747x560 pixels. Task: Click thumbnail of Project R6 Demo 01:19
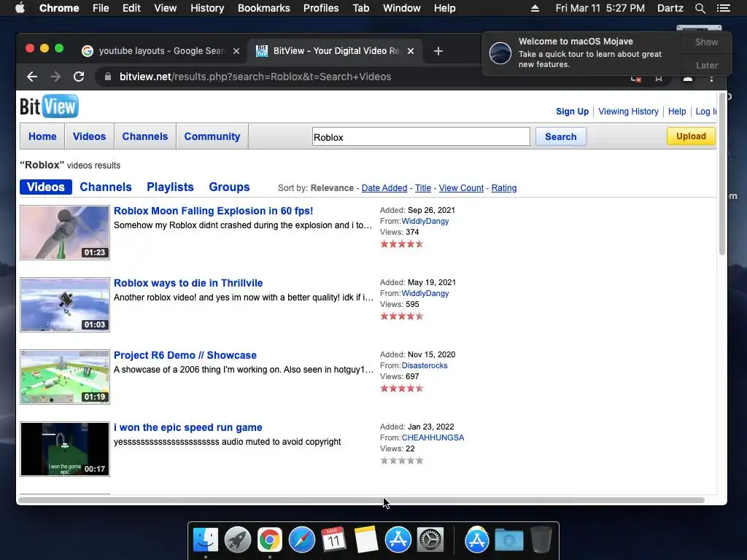pos(65,377)
